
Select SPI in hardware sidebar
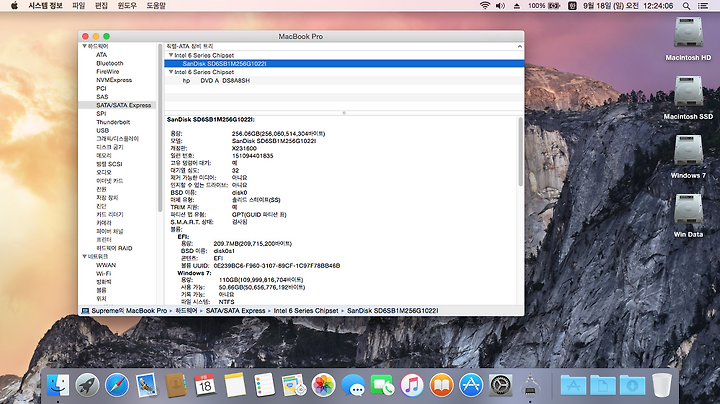pyautogui.click(x=101, y=113)
